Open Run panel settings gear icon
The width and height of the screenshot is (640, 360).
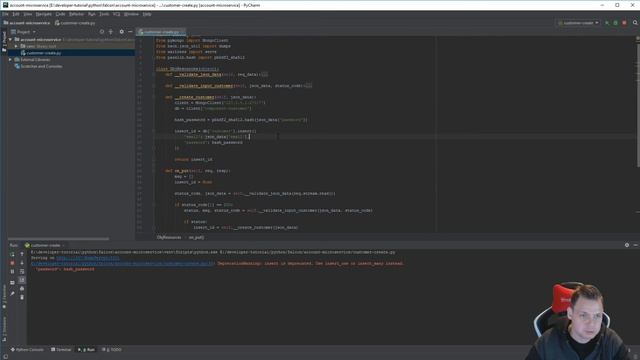627,245
